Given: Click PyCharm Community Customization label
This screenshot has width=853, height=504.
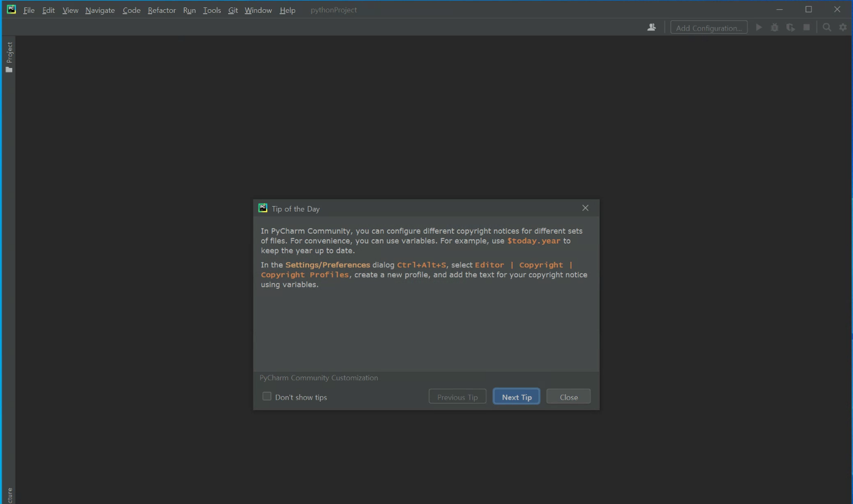Looking at the screenshot, I should click(x=319, y=378).
